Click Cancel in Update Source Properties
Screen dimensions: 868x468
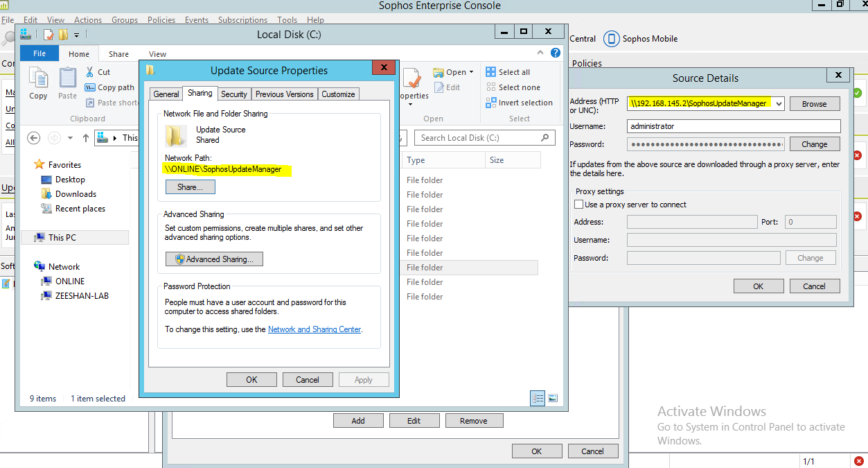pyautogui.click(x=308, y=379)
